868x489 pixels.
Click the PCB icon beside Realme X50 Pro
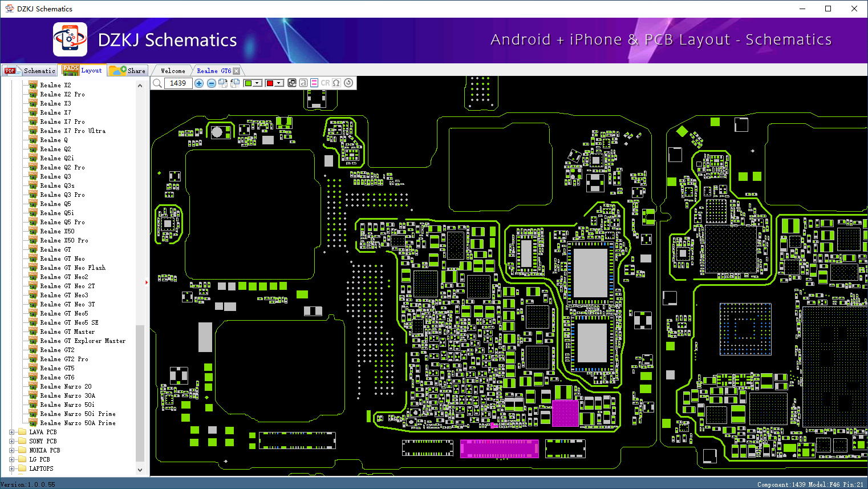(33, 240)
